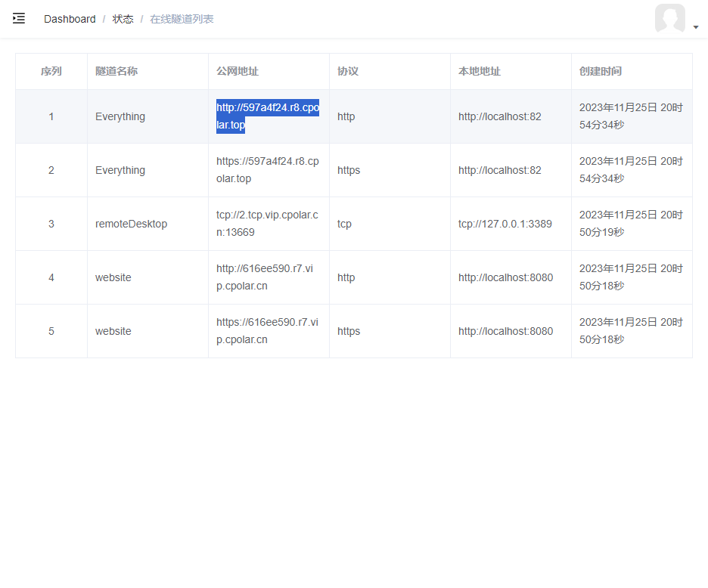Select the remoteDesktop tunnel name cell
The image size is (708, 588).
[131, 224]
